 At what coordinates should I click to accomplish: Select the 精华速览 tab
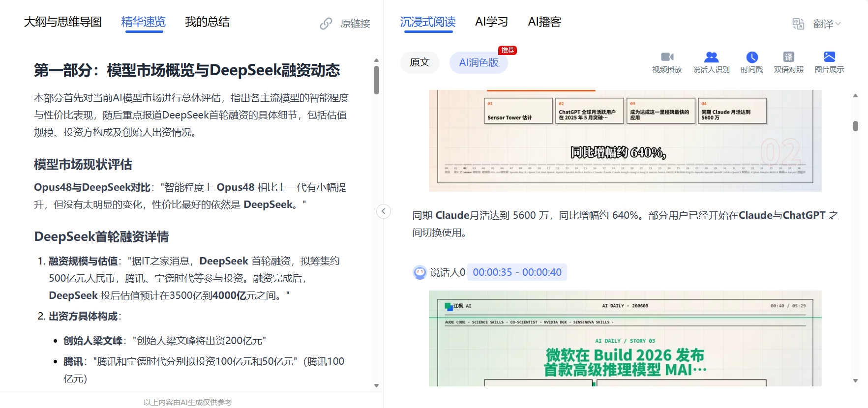(144, 22)
